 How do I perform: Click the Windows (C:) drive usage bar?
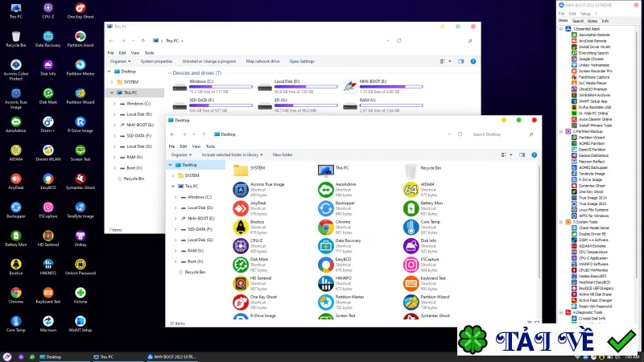point(221,87)
